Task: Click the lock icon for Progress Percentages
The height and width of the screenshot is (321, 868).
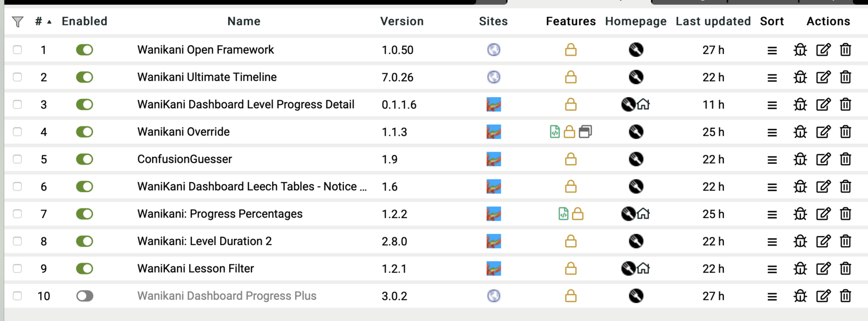Action: [577, 214]
